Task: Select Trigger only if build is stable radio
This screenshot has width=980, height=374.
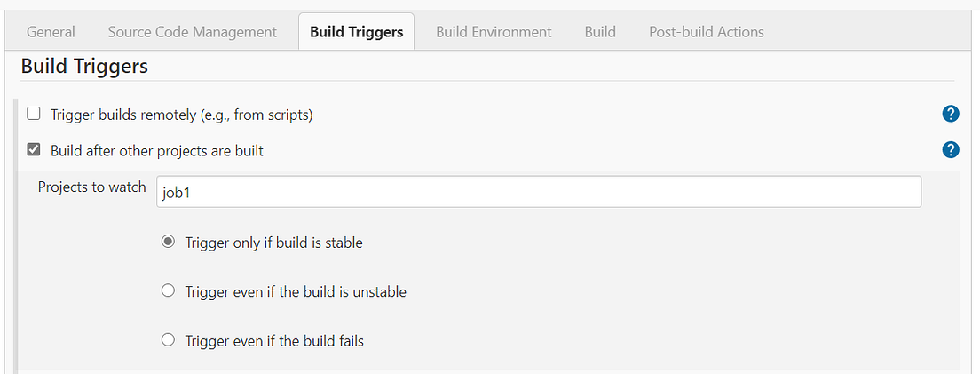Action: click(x=168, y=242)
